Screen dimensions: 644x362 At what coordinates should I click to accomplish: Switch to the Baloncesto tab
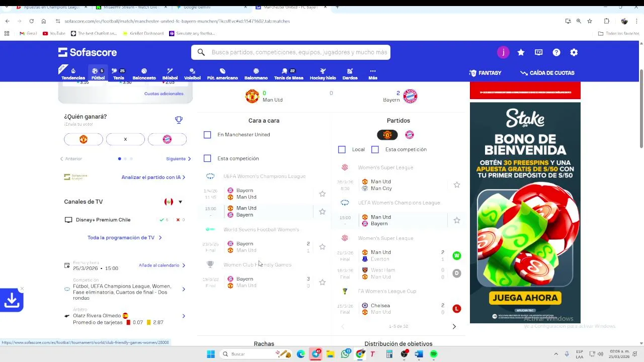click(x=144, y=73)
